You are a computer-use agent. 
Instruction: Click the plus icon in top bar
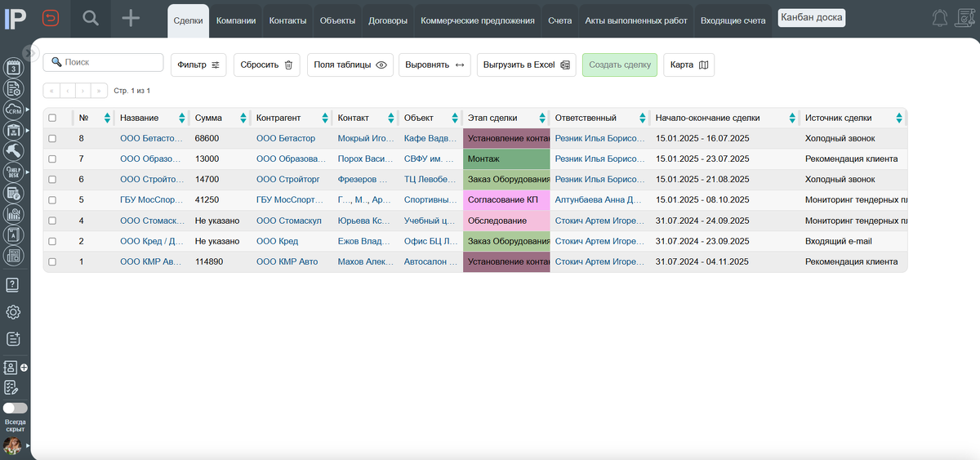pos(131,18)
